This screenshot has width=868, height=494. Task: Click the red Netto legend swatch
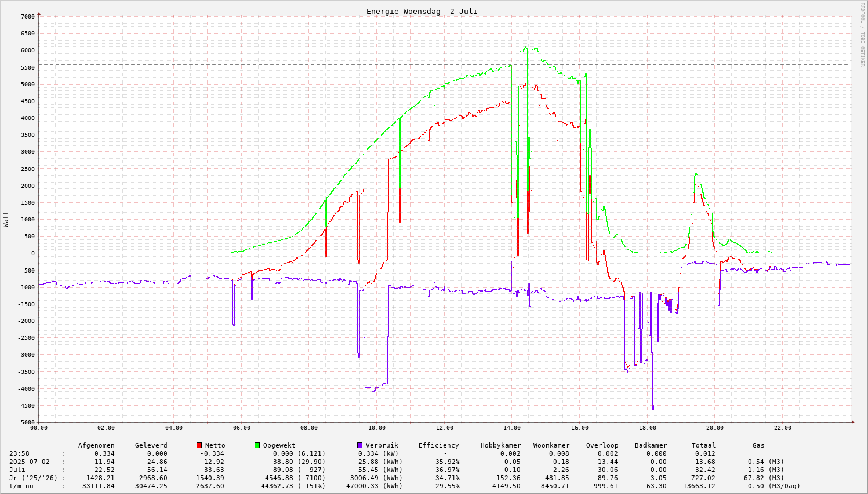point(199,445)
